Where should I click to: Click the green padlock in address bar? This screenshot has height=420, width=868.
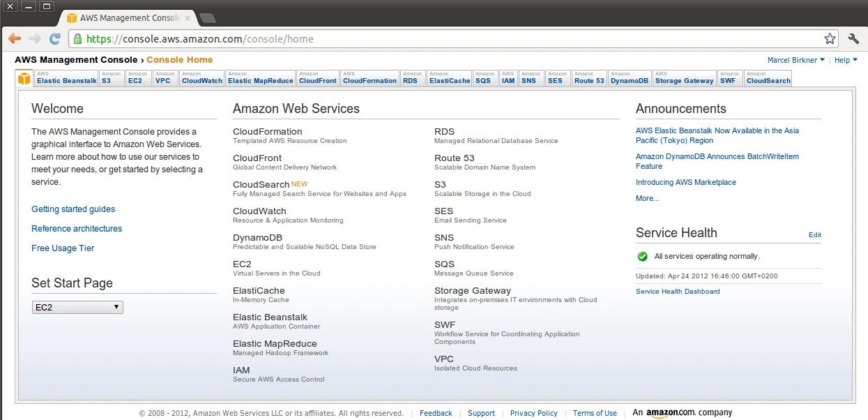click(77, 39)
